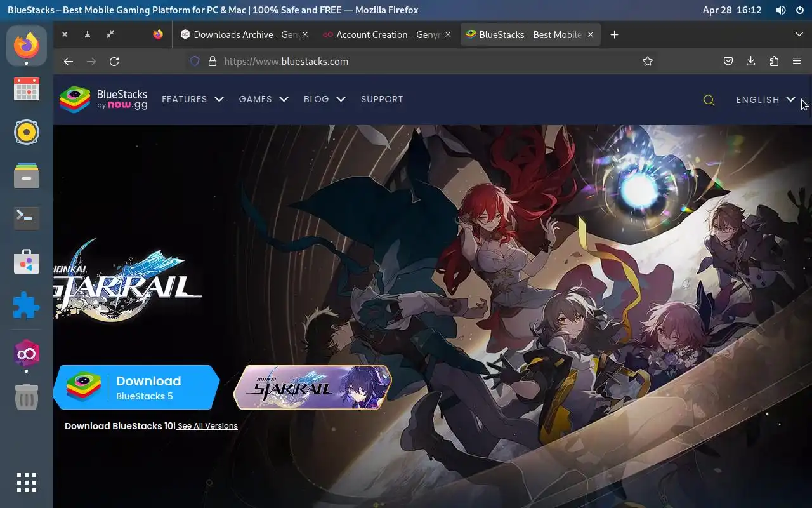Open the Rhythmbox speaker app in dock
The image size is (812, 508).
pyautogui.click(x=27, y=132)
